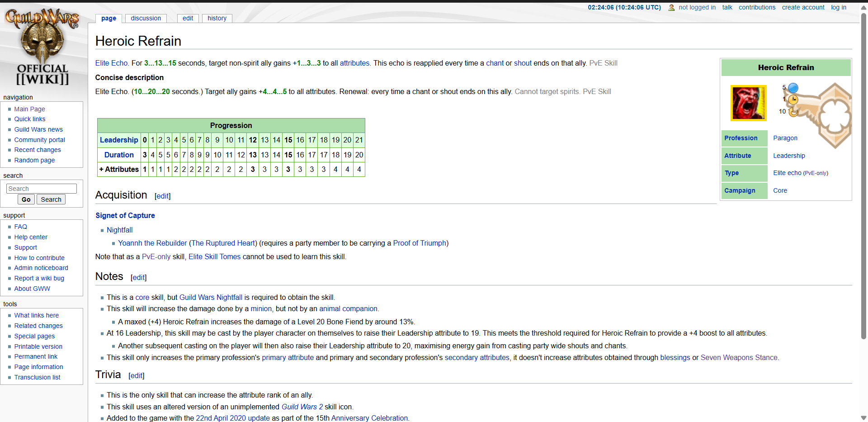Open Recent changes link
The image size is (868, 422).
click(x=38, y=150)
